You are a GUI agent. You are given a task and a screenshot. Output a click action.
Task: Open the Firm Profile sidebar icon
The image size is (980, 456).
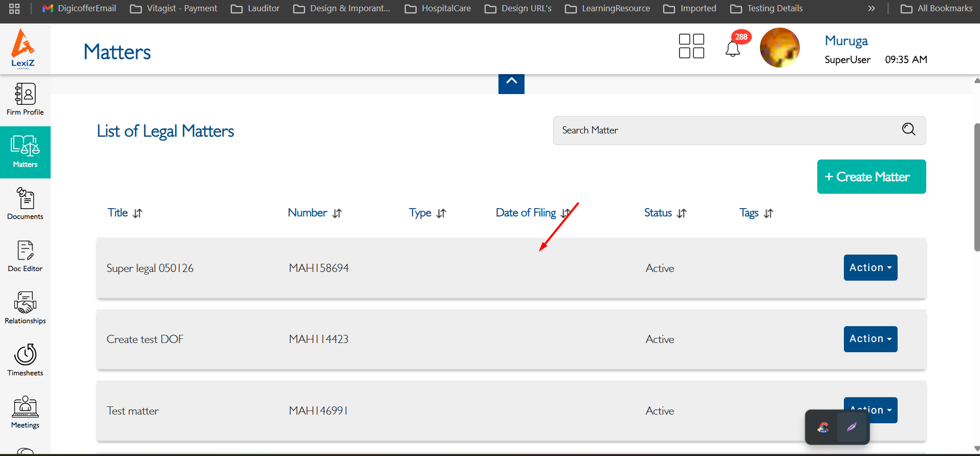point(25,100)
